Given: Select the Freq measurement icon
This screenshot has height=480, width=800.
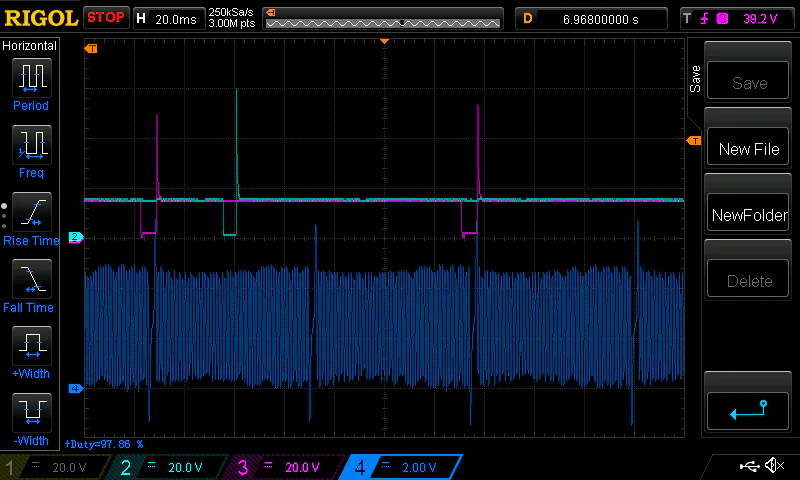Looking at the screenshot, I should point(31,143).
